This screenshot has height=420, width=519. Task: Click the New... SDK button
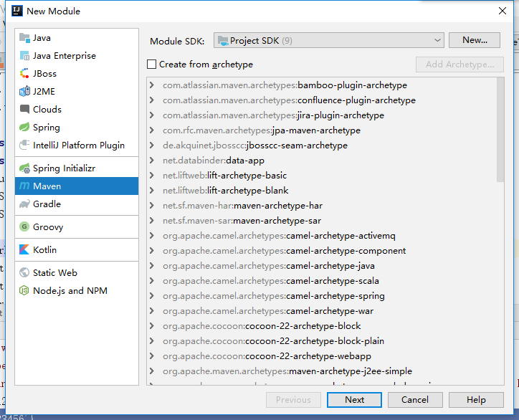(x=474, y=41)
